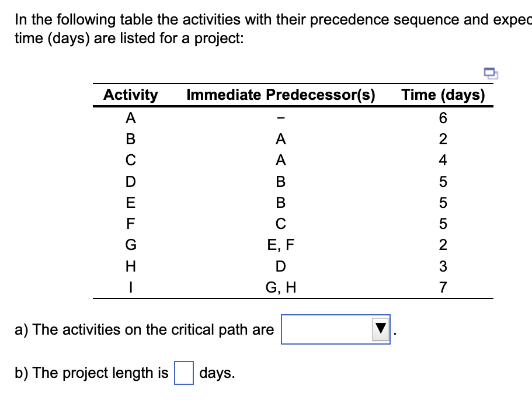Screen dimensions: 532x410
Task: Click activity B in the table
Action: click(130, 139)
